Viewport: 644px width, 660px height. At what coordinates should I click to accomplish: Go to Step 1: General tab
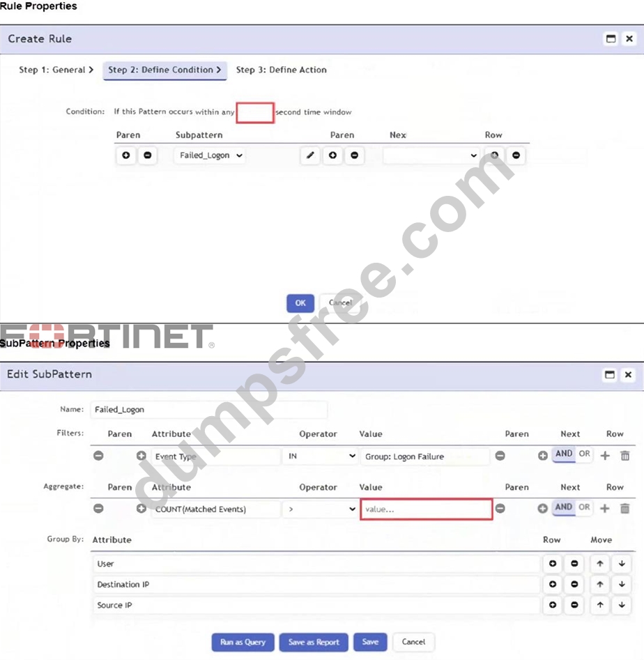click(56, 70)
